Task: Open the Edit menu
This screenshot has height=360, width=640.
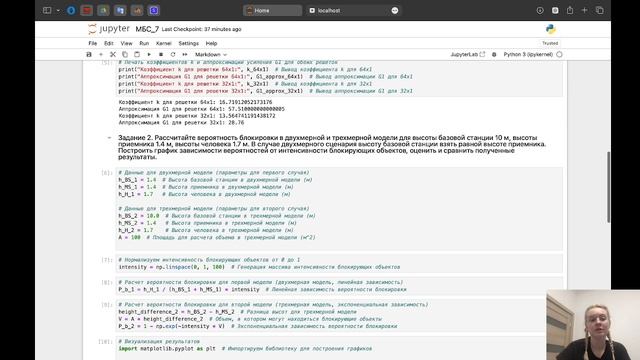Action: tap(109, 43)
